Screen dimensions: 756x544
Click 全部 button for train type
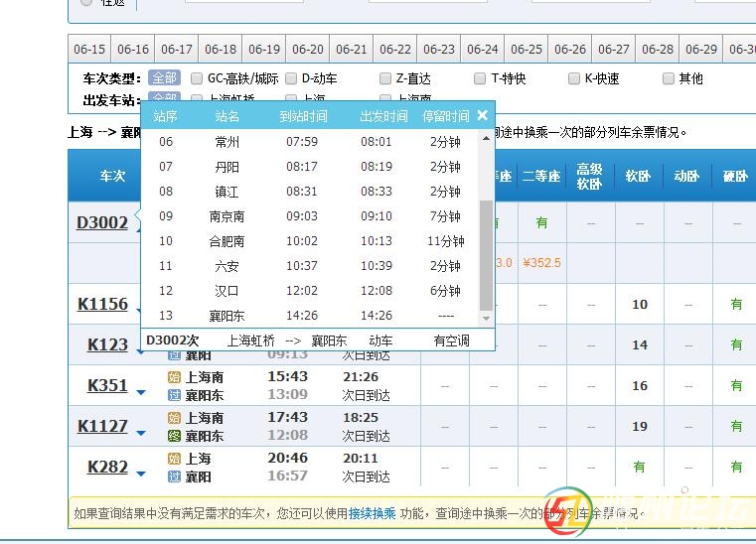(x=164, y=78)
